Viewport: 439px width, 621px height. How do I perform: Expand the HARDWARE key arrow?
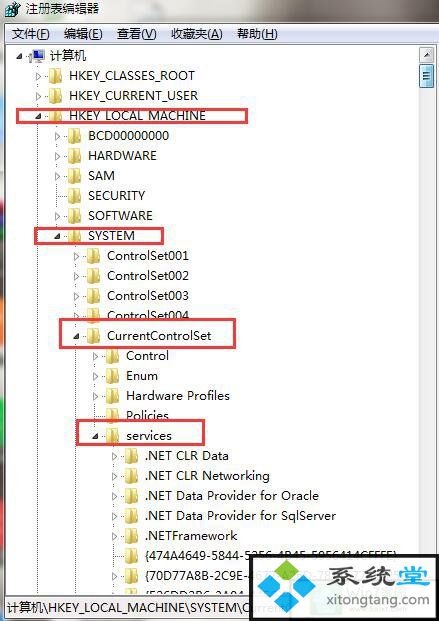(57, 156)
